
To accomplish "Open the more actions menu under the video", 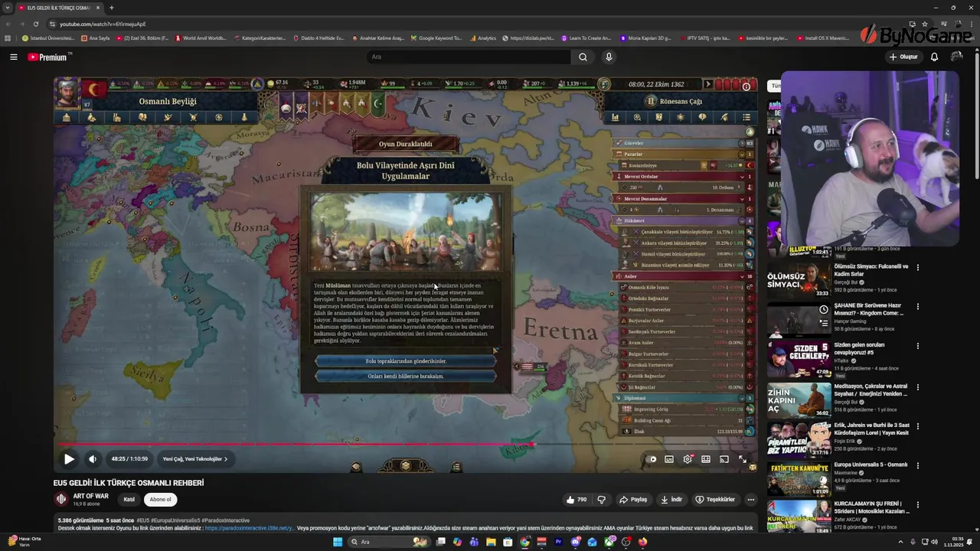I will tap(750, 500).
